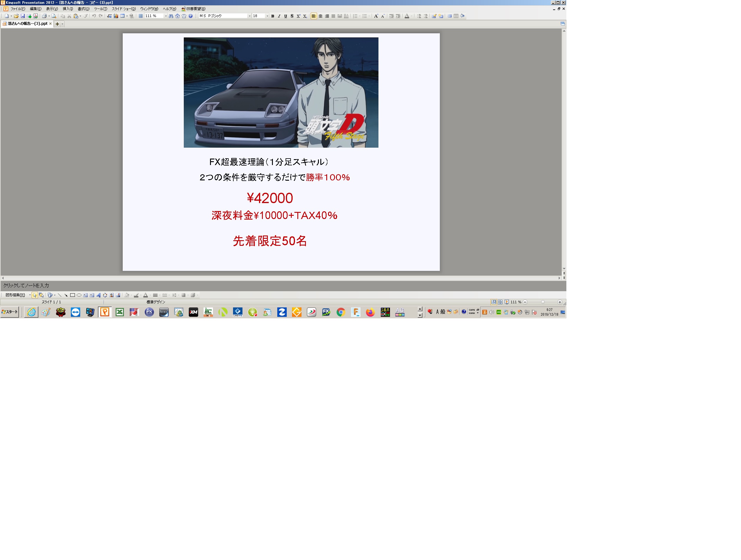Insert WordArt from drawing toolbar
Screen dimensions: 741x560
coord(99,295)
